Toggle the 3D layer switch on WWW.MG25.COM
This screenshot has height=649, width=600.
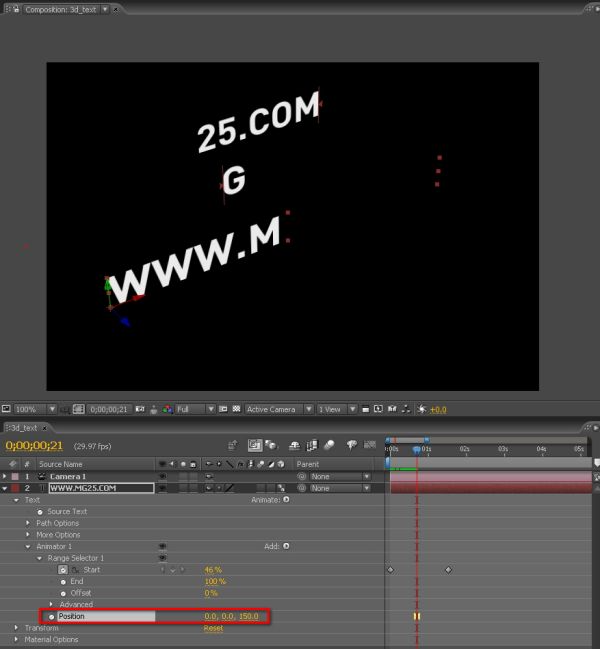click(x=281, y=488)
